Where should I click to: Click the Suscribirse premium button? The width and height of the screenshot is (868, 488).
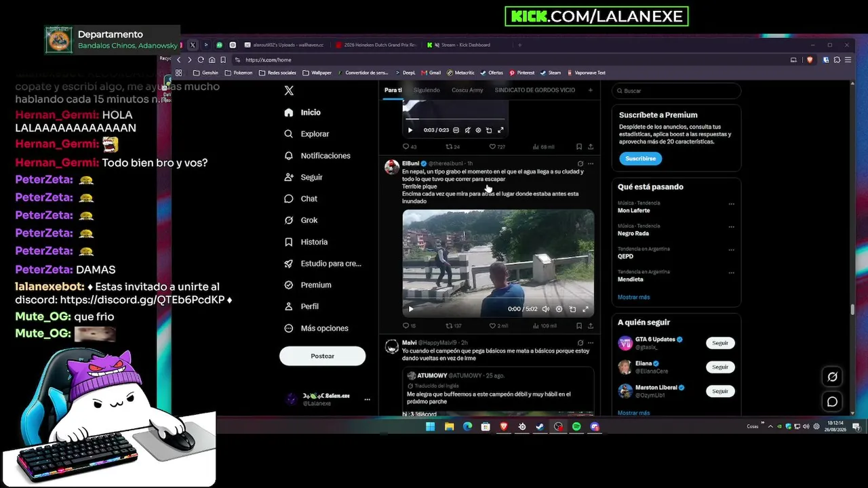pyautogui.click(x=640, y=159)
